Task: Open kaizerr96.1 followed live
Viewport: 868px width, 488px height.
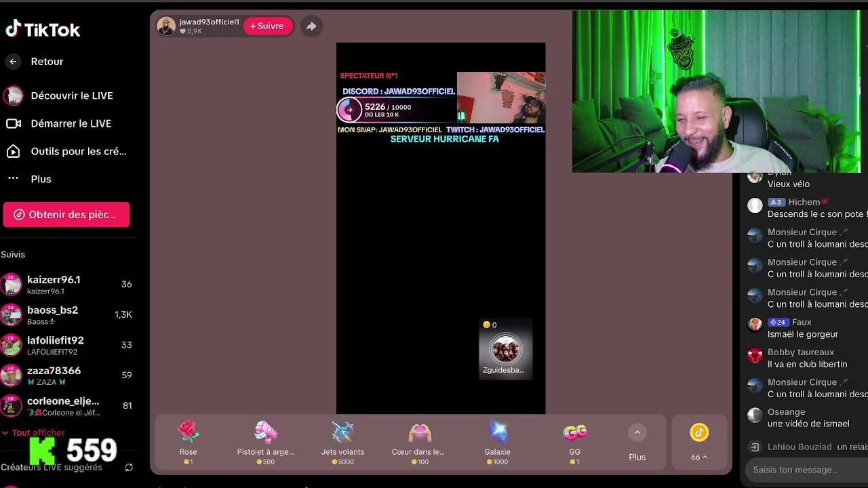Action: [x=68, y=285]
